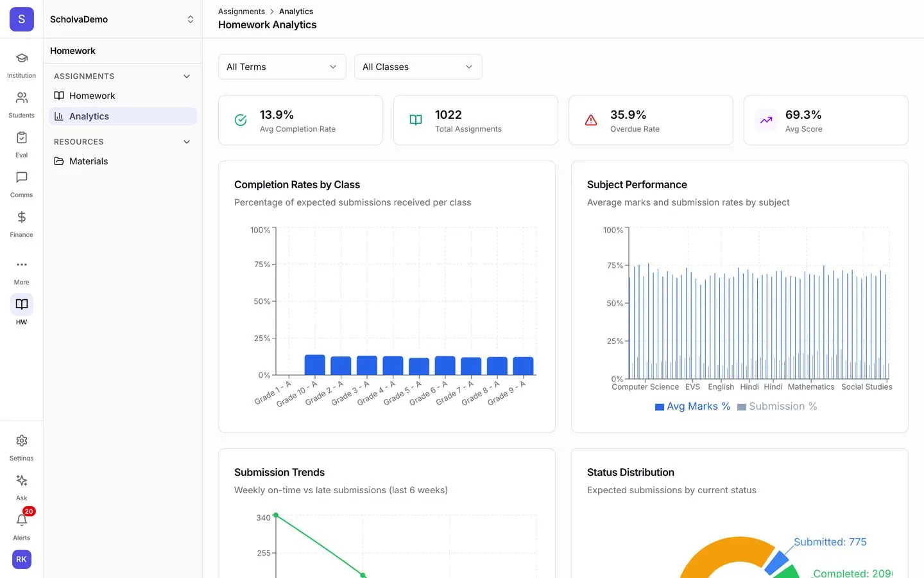Click the Submitted: 775 chart label

coord(830,542)
